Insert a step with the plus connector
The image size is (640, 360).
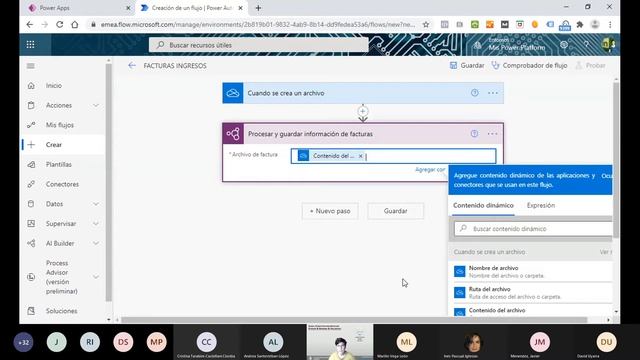[x=363, y=111]
